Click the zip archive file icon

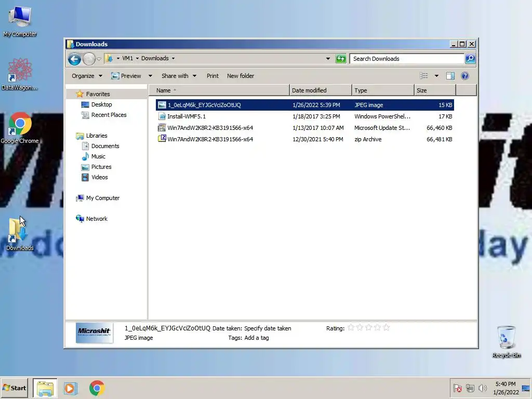[162, 139]
